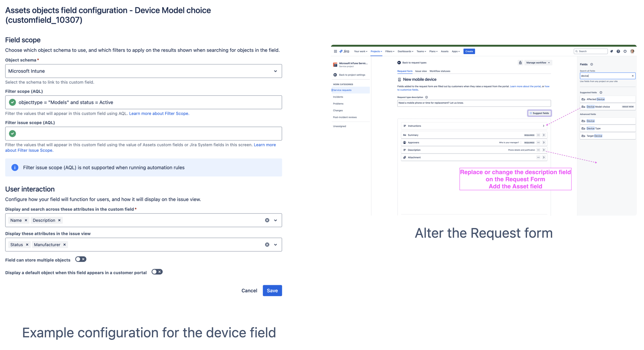
Task: Click the lock icon beside Manage workflow
Action: click(520, 62)
